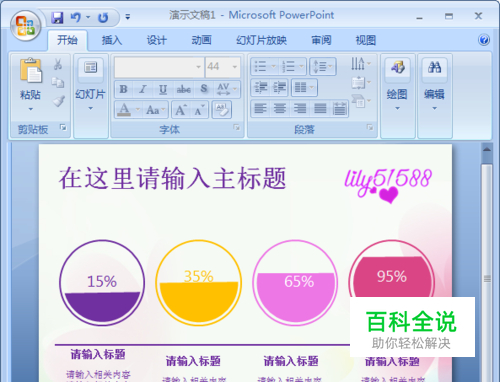
Task: Select the pink 65% circle graphic
Action: (295, 283)
